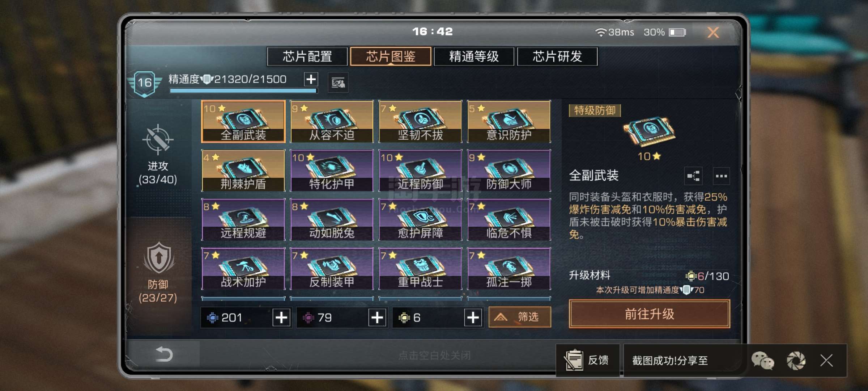The width and height of the screenshot is (868, 391).
Task: Expand the 筛选 filter options
Action: (520, 317)
